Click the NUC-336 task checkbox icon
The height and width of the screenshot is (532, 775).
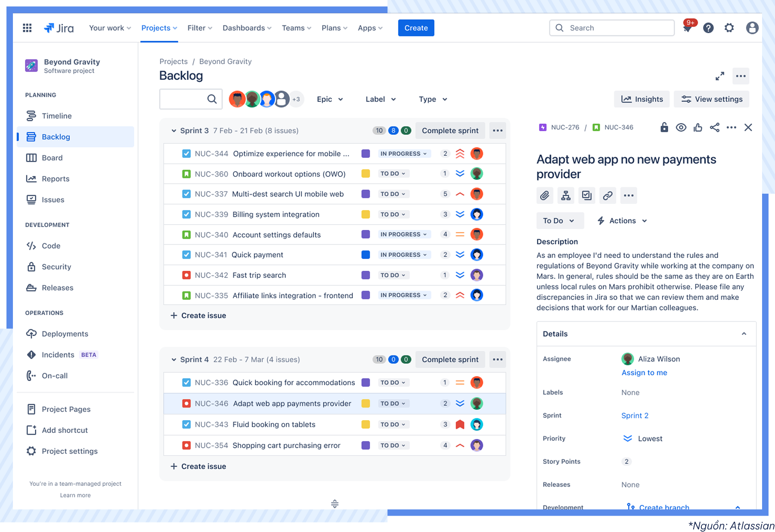[186, 383]
